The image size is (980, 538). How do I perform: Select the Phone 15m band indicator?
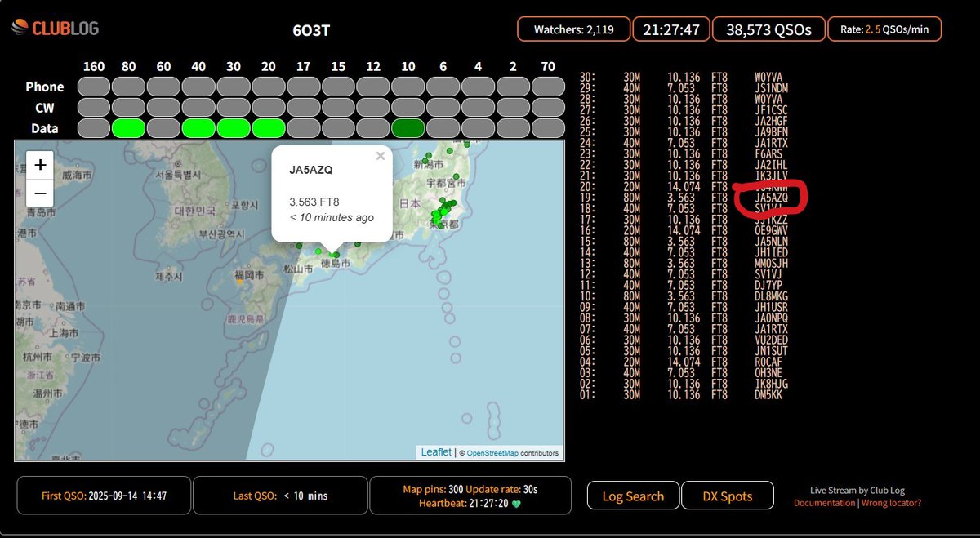click(339, 87)
